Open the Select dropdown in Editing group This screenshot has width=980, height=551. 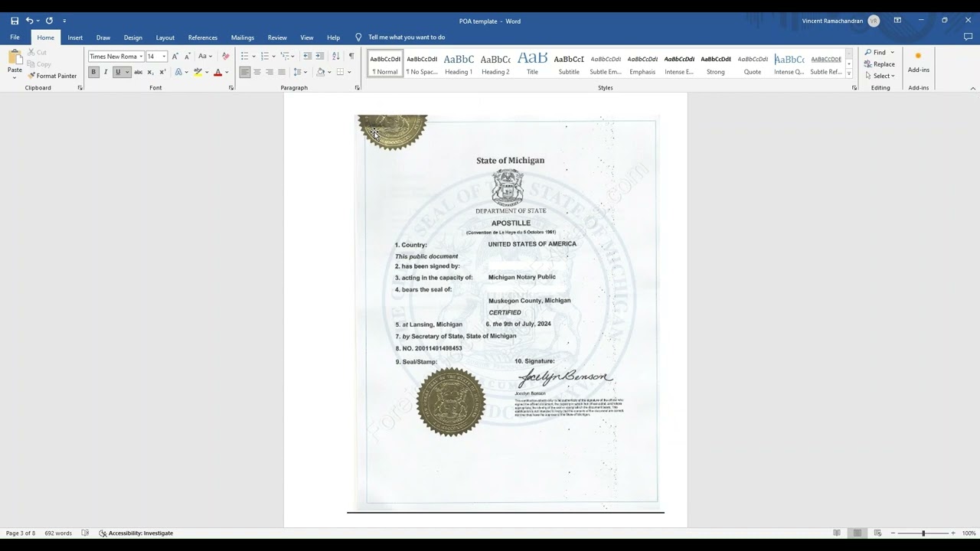[880, 76]
